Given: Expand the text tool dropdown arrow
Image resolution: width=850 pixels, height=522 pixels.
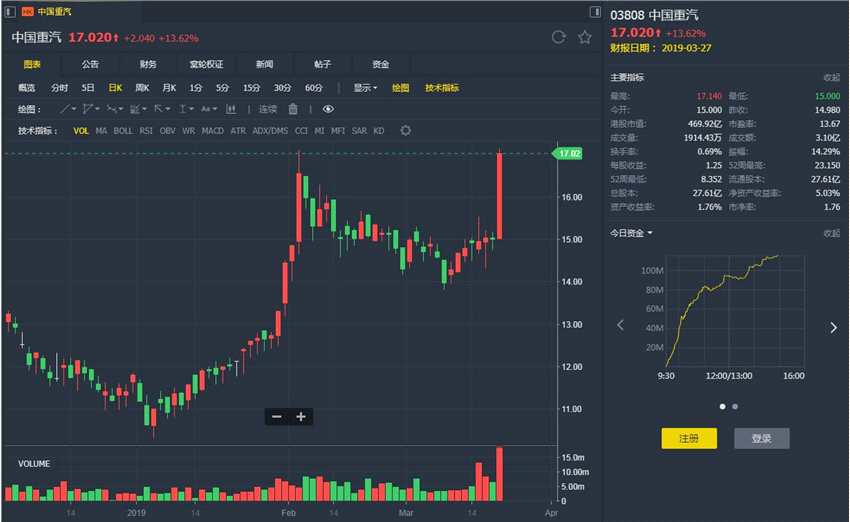Looking at the screenshot, I should point(215,109).
